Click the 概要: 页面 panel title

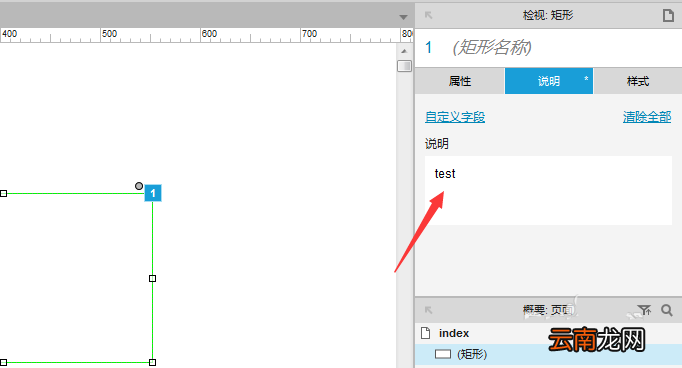pos(548,310)
